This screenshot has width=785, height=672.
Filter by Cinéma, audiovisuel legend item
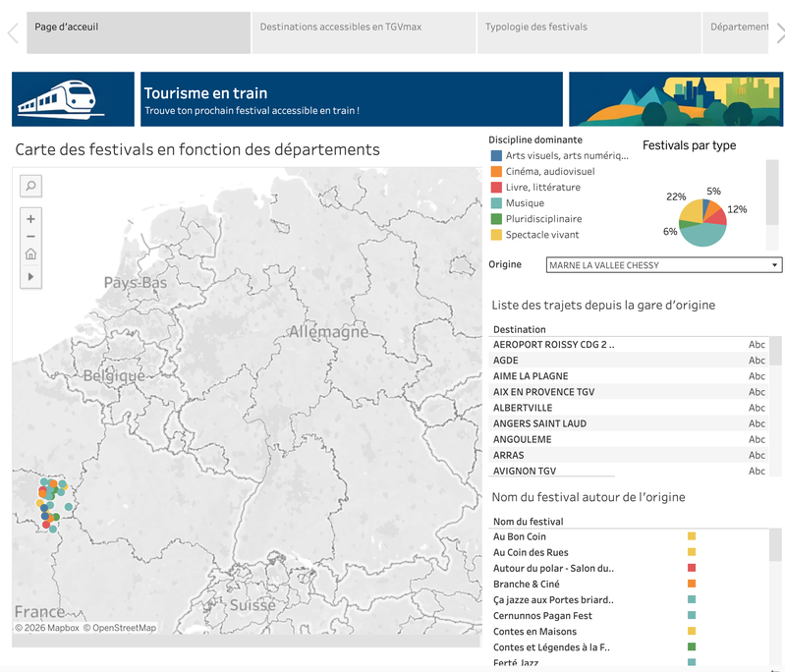(549, 172)
